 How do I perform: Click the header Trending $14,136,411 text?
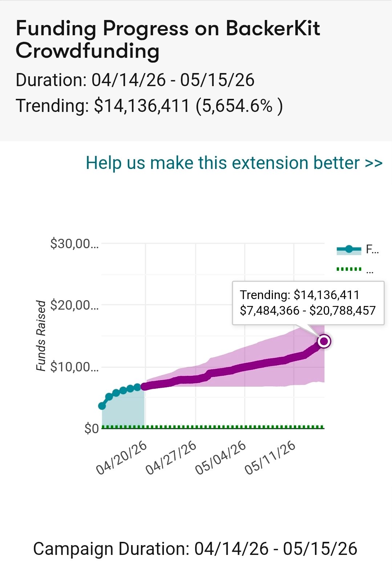(149, 106)
